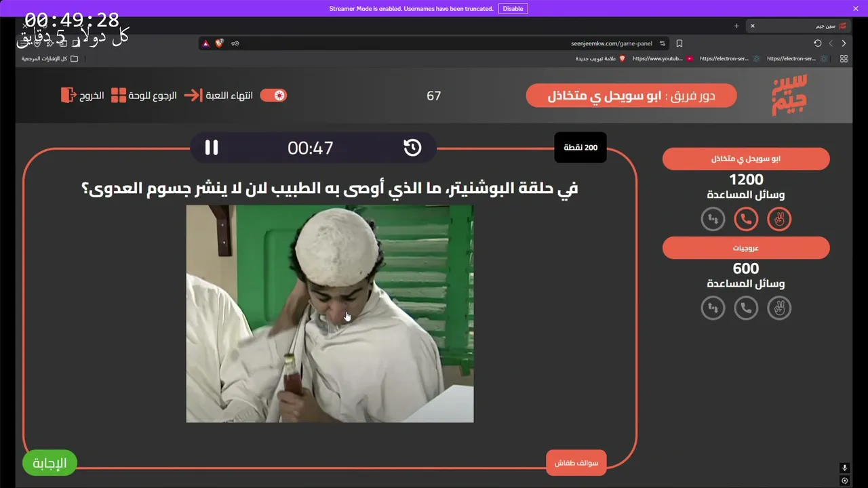Switch to the سين جيم tab

799,26
